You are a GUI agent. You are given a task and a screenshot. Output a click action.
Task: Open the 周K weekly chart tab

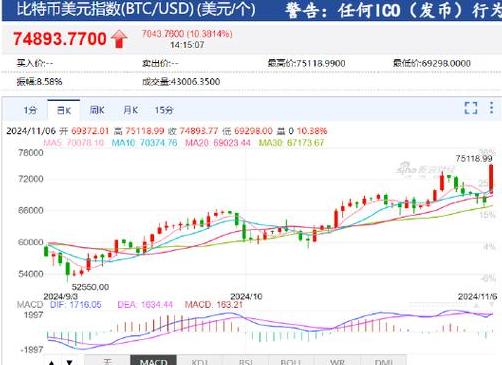(97, 110)
